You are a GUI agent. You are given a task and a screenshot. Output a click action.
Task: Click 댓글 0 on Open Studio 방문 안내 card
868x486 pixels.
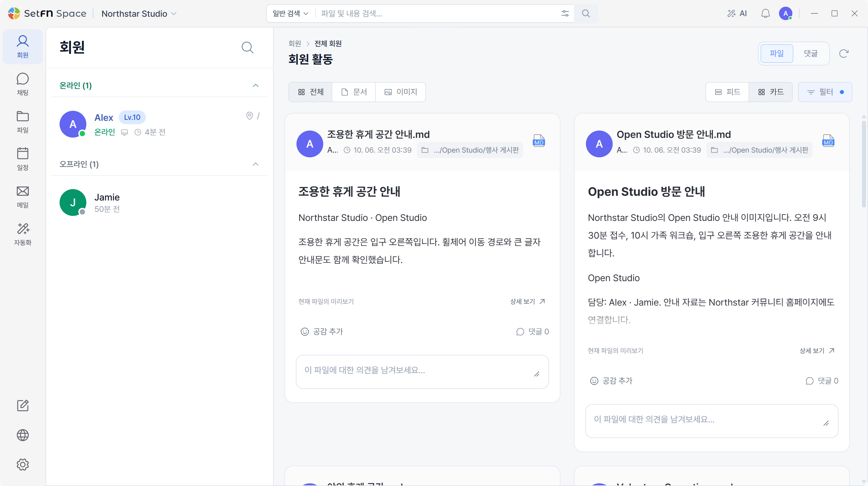pos(821,381)
